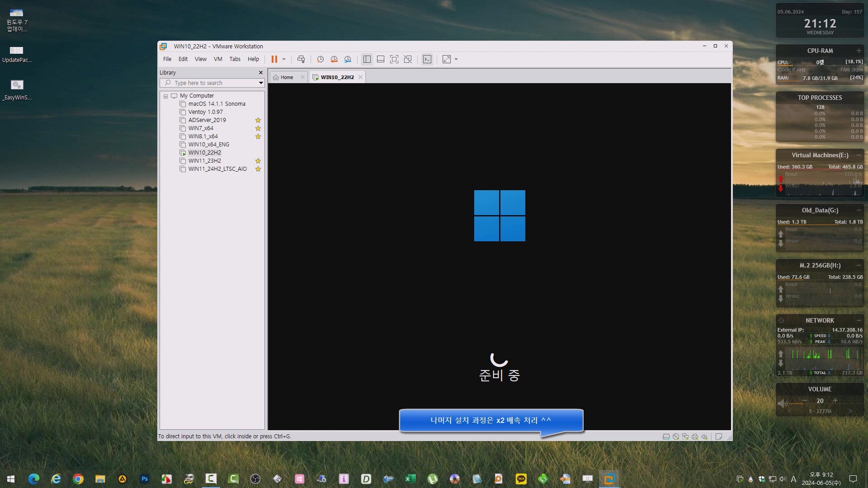
Task: Click Send Ctrl+Alt+Del toolbar icon
Action: click(301, 59)
